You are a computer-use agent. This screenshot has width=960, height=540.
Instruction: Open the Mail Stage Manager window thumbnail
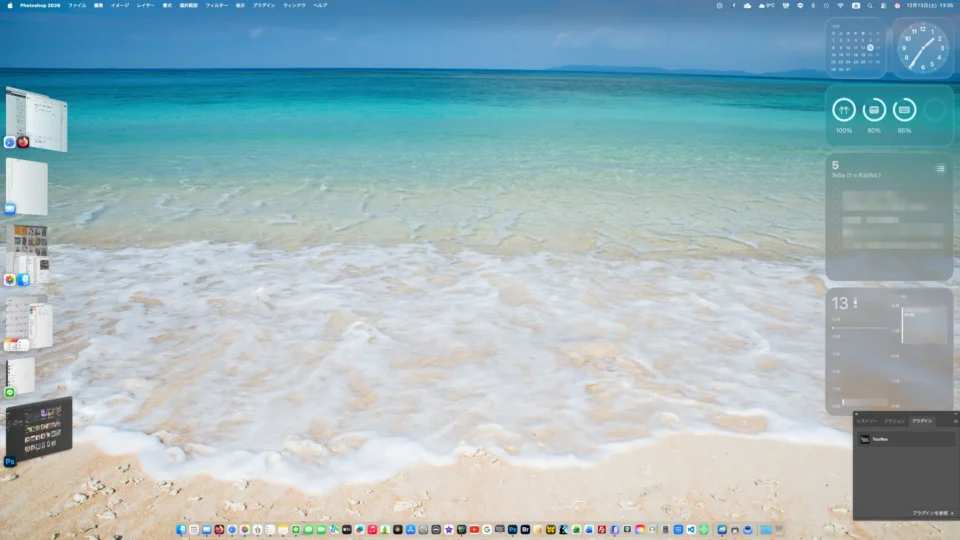click(x=26, y=187)
